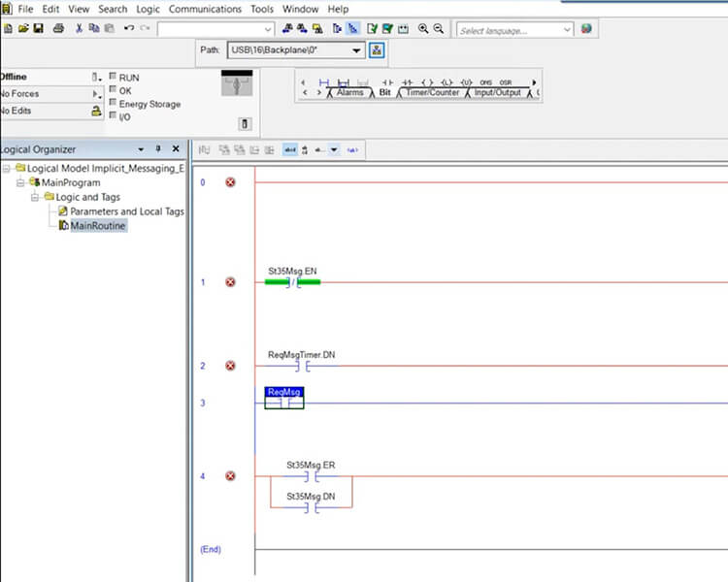Click the Cut scissors icon

[x=79, y=29]
